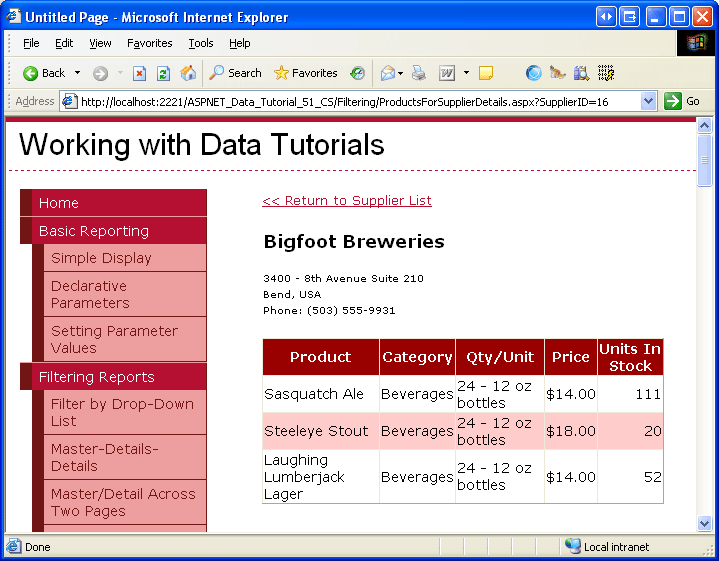Open the Tools menu
Screen dimensions: 719x561
tap(201, 43)
